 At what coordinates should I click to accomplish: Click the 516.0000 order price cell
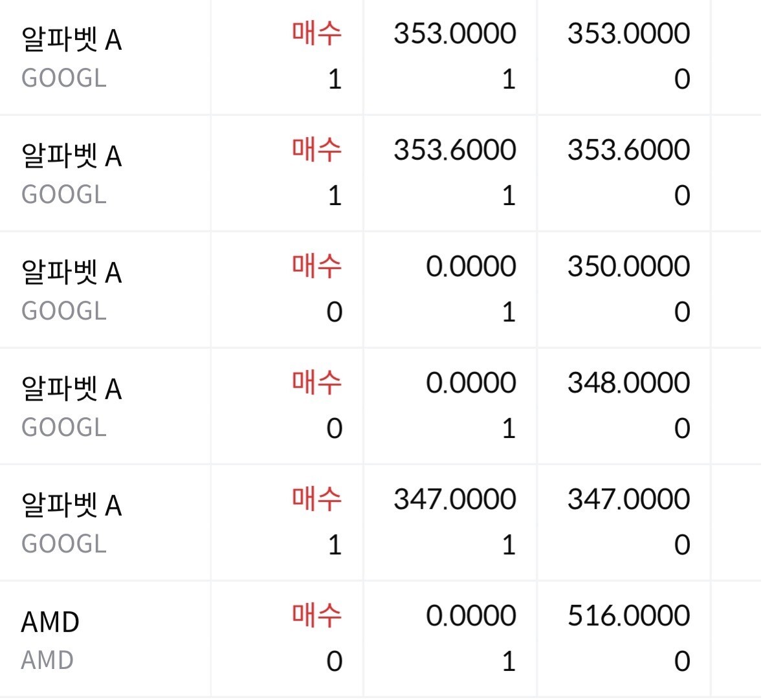coord(628,616)
